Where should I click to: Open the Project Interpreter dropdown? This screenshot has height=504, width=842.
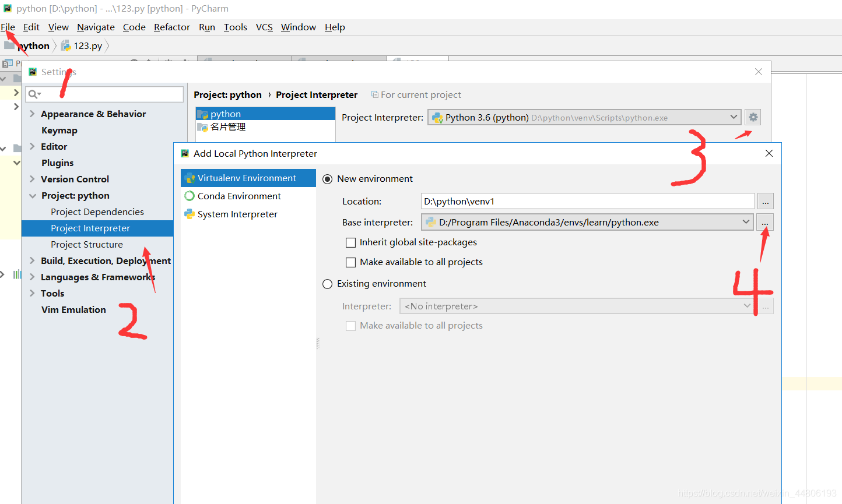click(x=734, y=117)
